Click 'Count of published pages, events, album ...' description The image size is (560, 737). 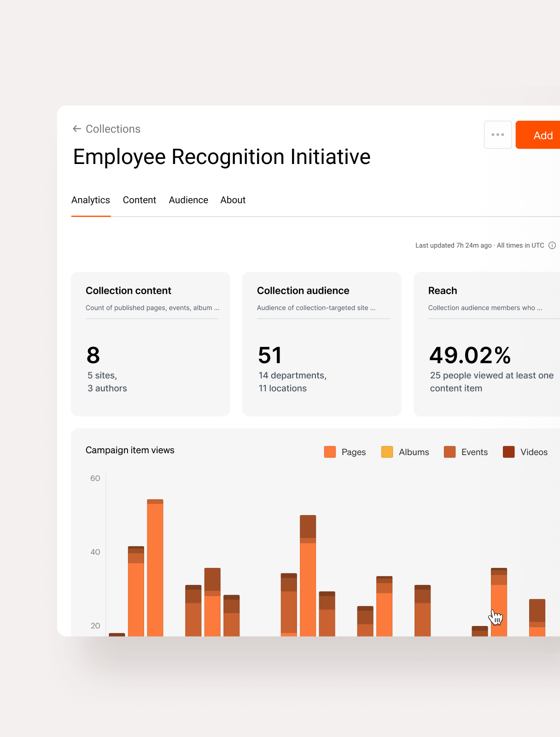(152, 308)
